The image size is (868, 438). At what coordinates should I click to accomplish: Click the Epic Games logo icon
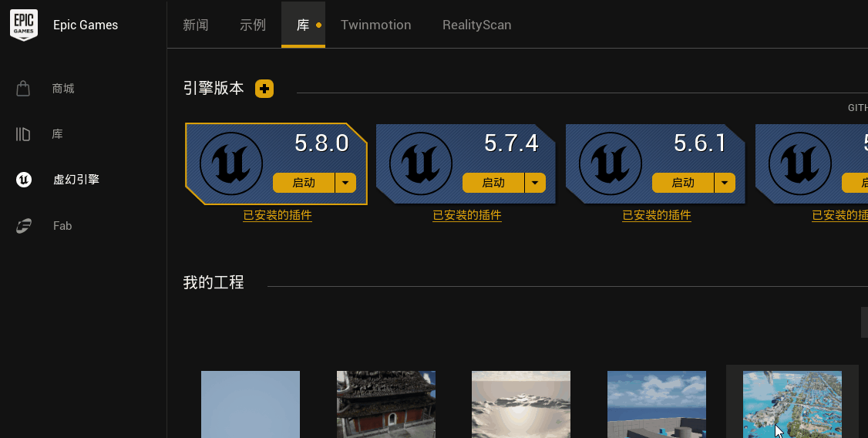click(24, 25)
